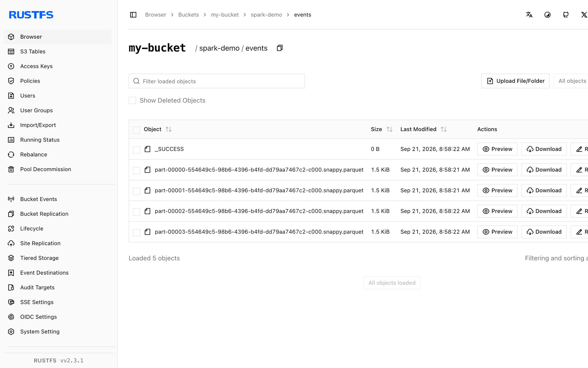The image size is (588, 368).
Task: Click the RUSTFS logo
Action: pos(31,15)
